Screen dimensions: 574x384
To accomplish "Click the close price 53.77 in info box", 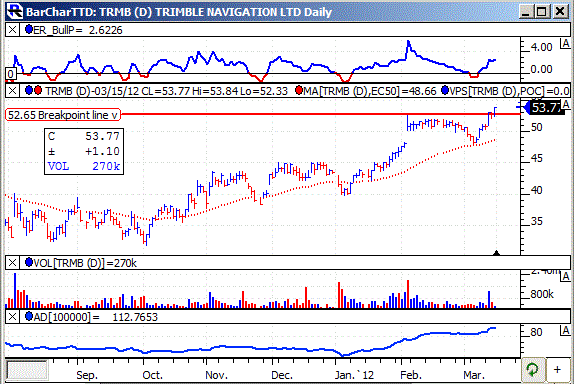I will [x=102, y=136].
